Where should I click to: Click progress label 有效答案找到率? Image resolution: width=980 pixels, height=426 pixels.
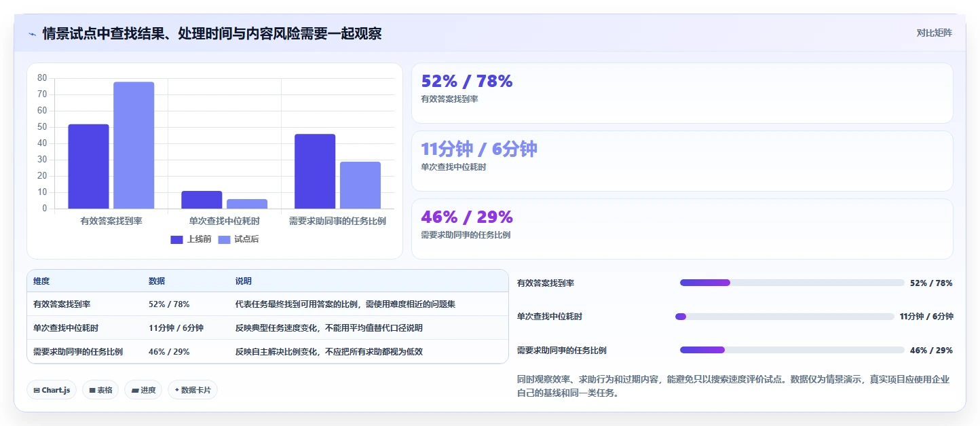click(546, 283)
